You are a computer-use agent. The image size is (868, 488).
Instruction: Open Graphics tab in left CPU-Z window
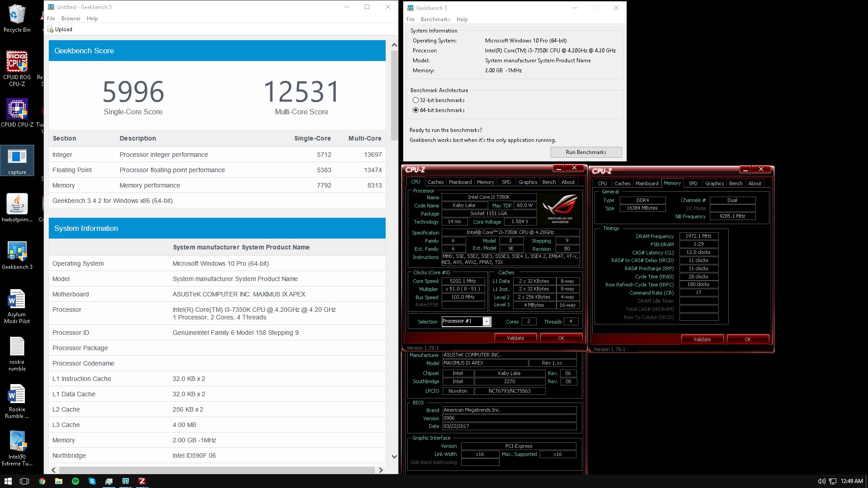(x=528, y=182)
